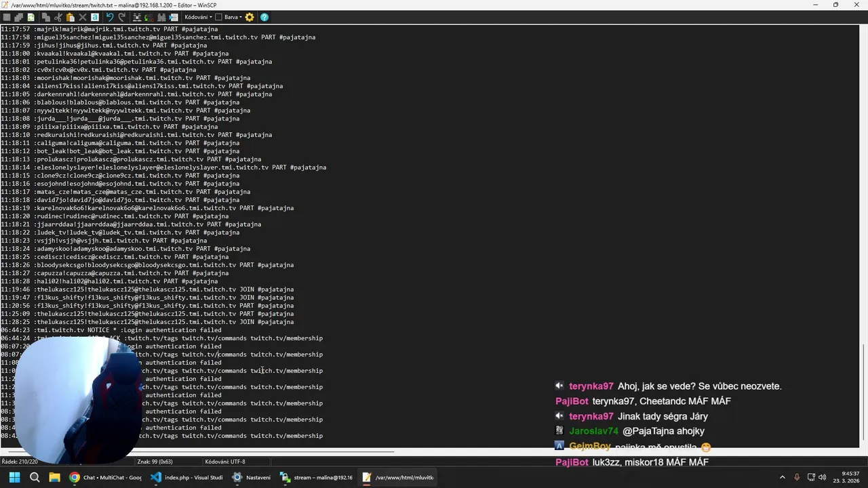Open the Kódování encoding dropdown
The width and height of the screenshot is (868, 488).
coord(198,17)
